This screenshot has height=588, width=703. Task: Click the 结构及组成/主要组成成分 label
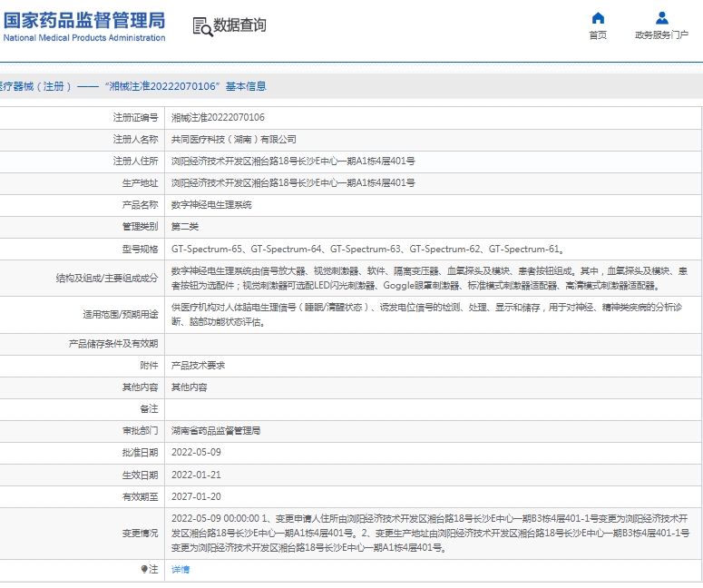tap(107, 278)
